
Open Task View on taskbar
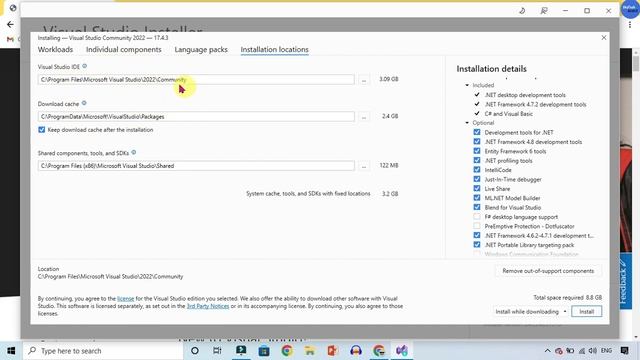click(x=217, y=351)
